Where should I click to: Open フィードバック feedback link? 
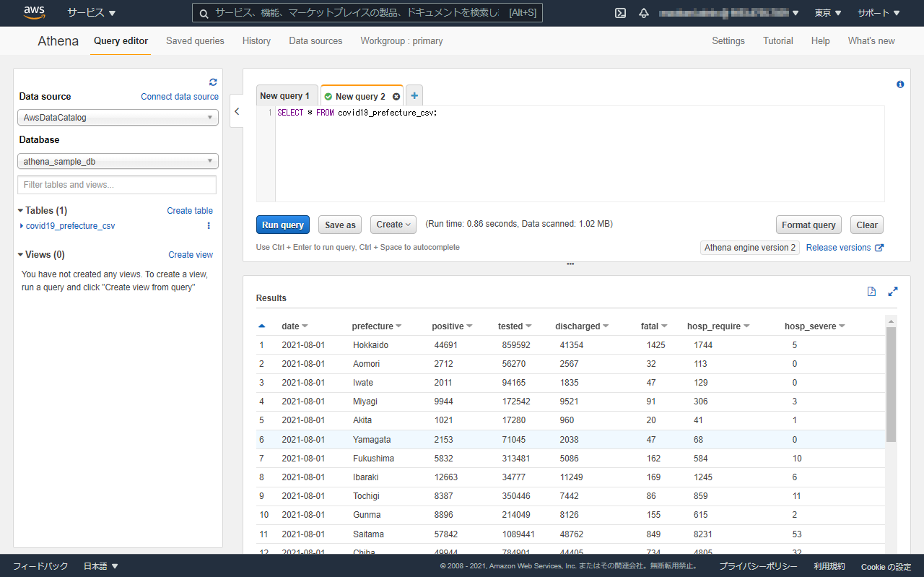(x=40, y=566)
